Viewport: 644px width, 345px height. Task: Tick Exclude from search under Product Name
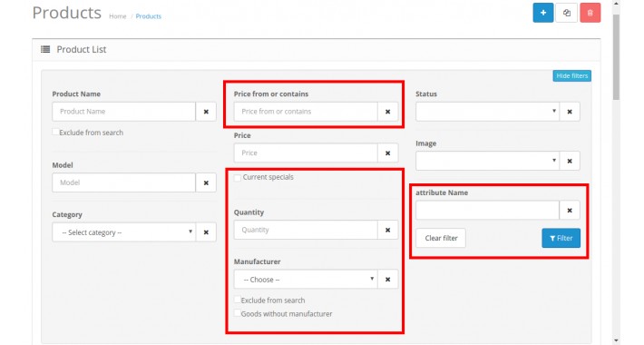point(55,132)
